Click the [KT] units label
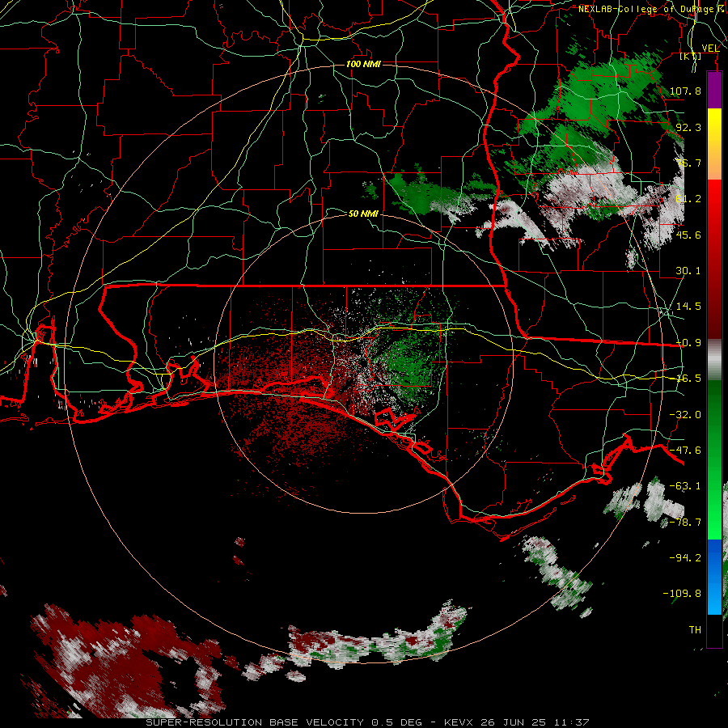Image resolution: width=728 pixels, height=728 pixels. (x=691, y=56)
